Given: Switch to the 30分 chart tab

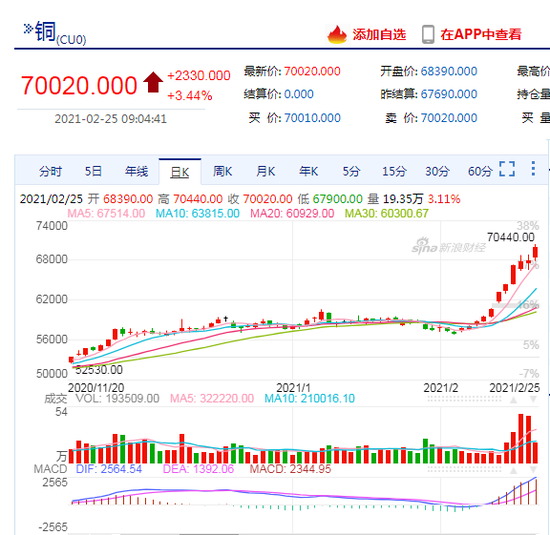Looking at the screenshot, I should (x=437, y=172).
